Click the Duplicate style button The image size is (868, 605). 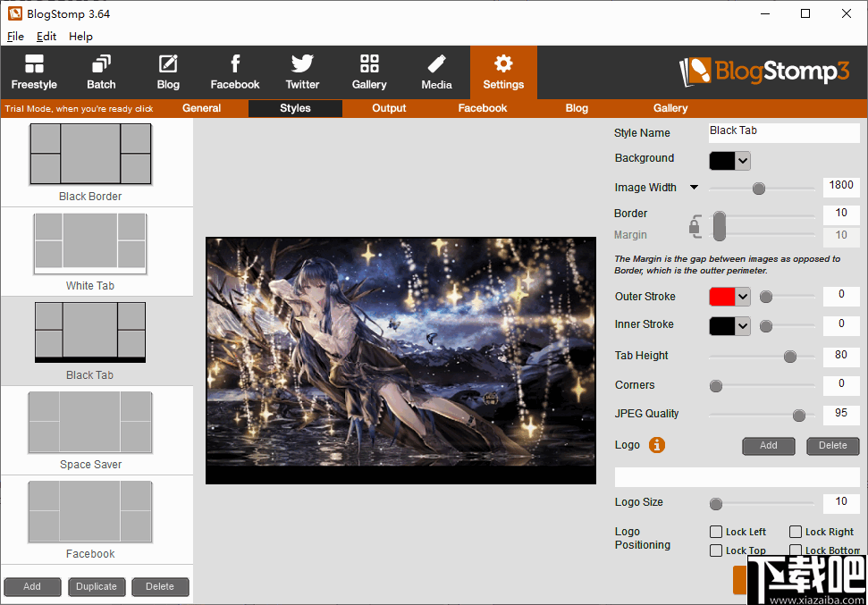pyautogui.click(x=97, y=587)
